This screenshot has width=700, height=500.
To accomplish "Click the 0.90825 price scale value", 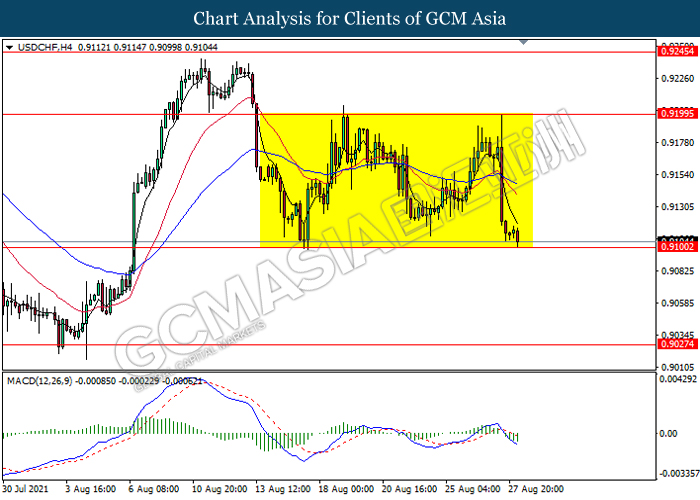I will pyautogui.click(x=677, y=271).
